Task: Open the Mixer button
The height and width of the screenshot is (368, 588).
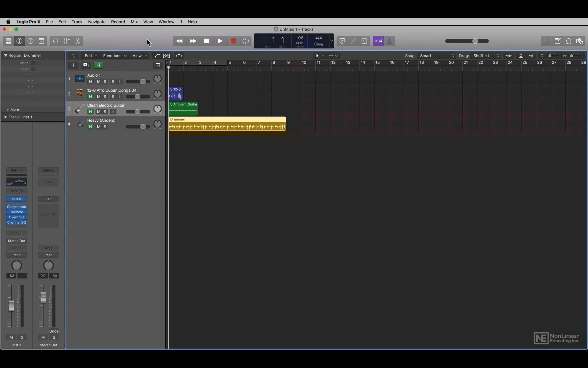Action: click(x=67, y=41)
